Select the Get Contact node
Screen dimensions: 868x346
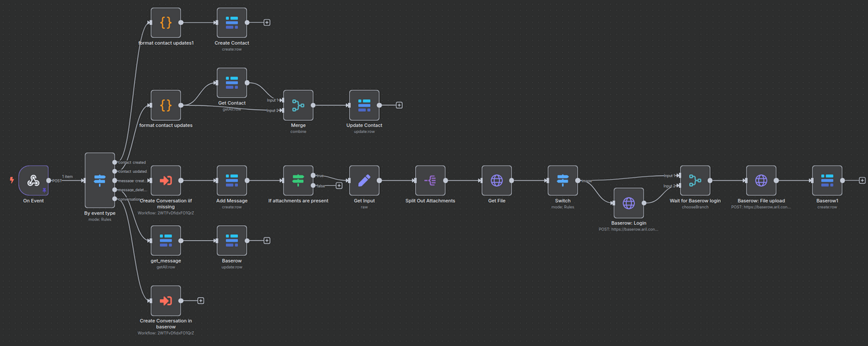(232, 83)
